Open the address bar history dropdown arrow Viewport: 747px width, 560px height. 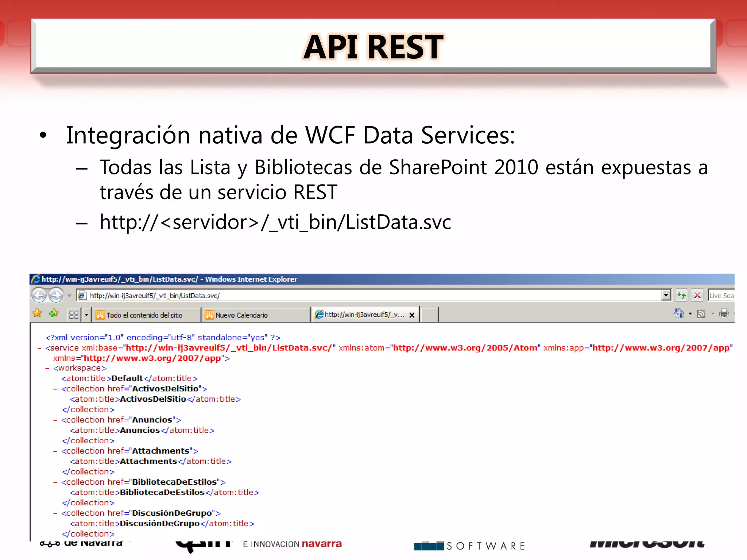click(x=666, y=295)
